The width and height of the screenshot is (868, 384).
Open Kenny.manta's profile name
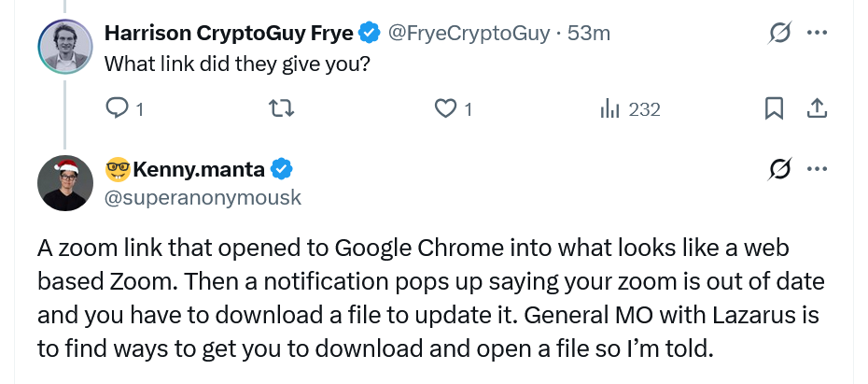click(x=199, y=169)
